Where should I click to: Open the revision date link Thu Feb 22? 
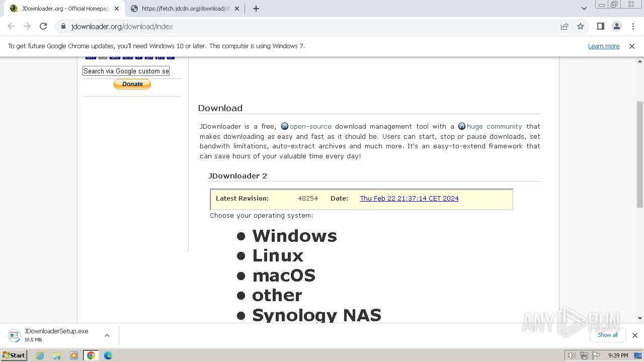409,199
